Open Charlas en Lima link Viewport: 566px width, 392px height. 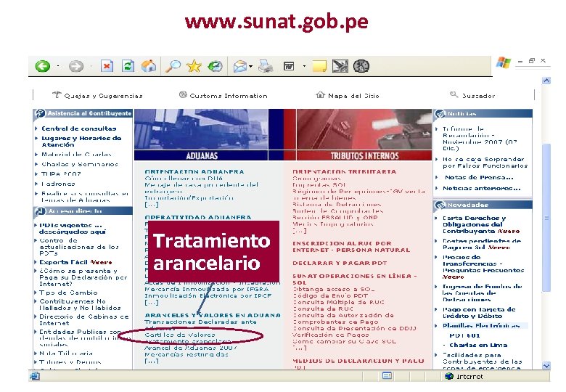tap(478, 345)
